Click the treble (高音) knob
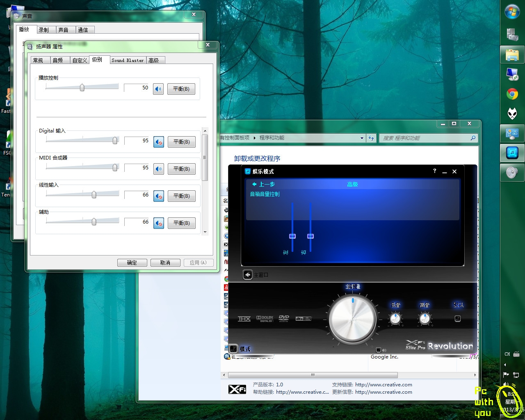525x420 pixels. point(425,319)
